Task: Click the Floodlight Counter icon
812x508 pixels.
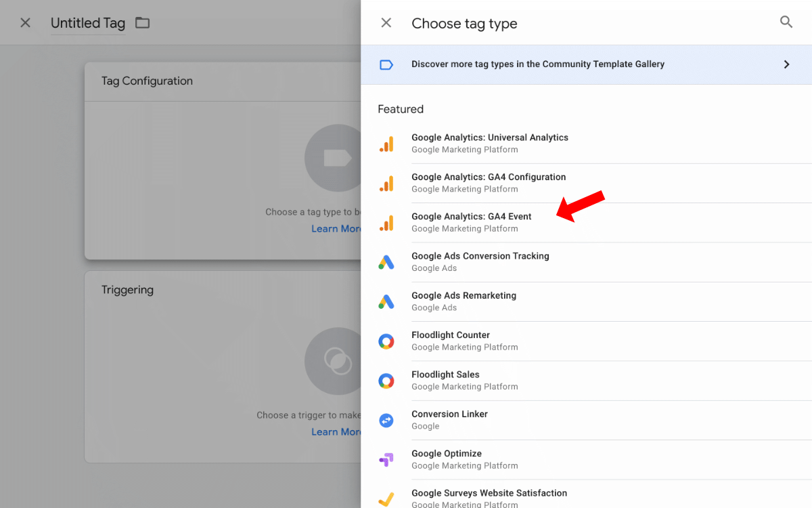Action: pyautogui.click(x=386, y=341)
